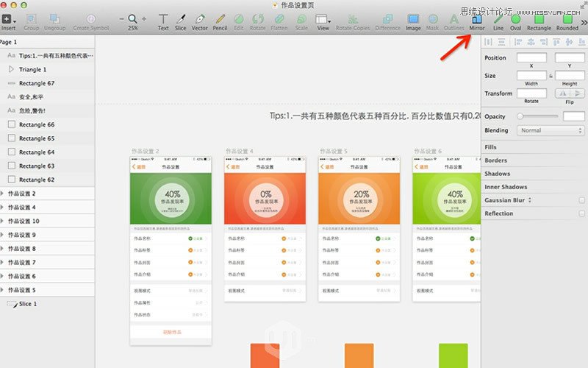Expand the 作品设置 4 artboard
The height and width of the screenshot is (368, 588).
[2, 208]
